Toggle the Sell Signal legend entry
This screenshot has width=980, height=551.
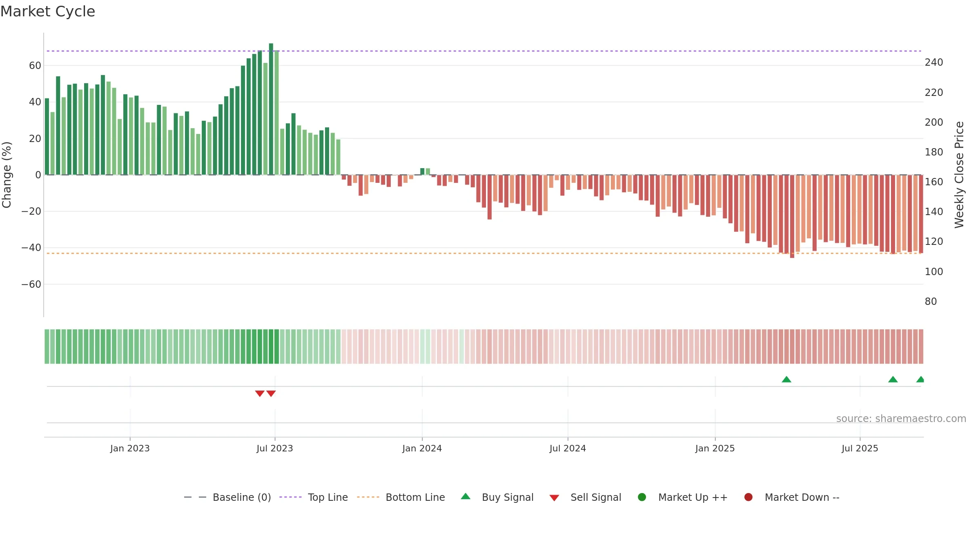tap(585, 497)
